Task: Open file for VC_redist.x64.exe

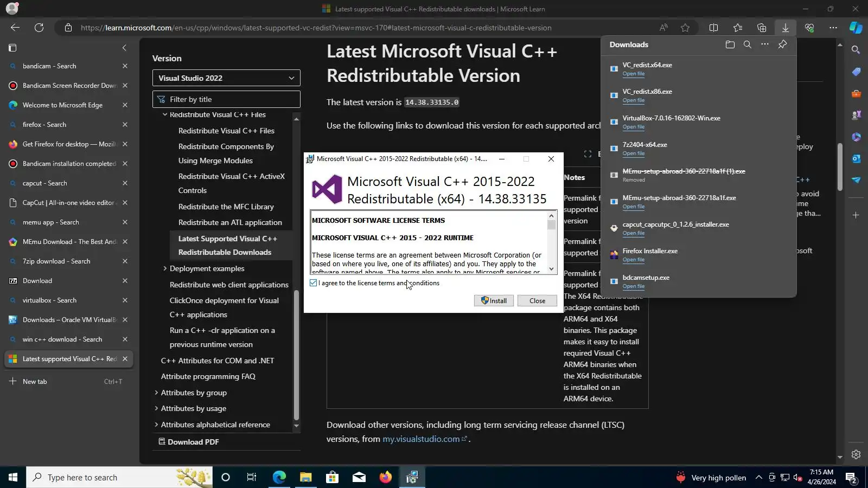Action: pyautogui.click(x=633, y=74)
